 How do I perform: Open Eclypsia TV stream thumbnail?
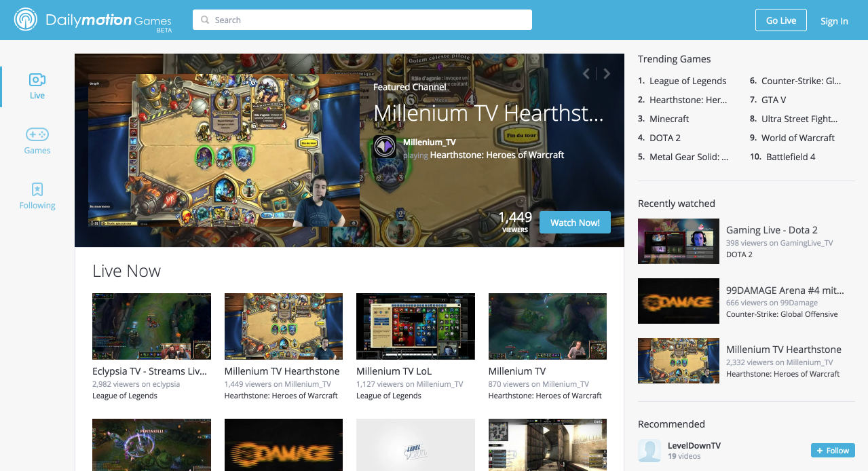(151, 326)
